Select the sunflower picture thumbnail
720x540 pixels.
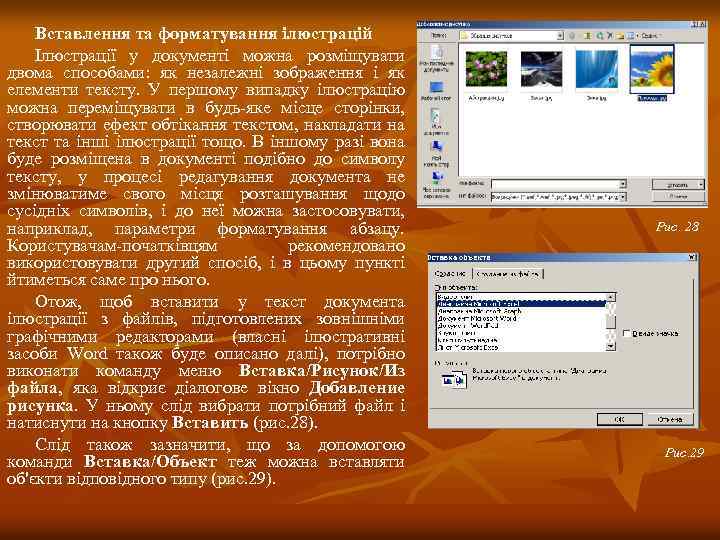652,69
